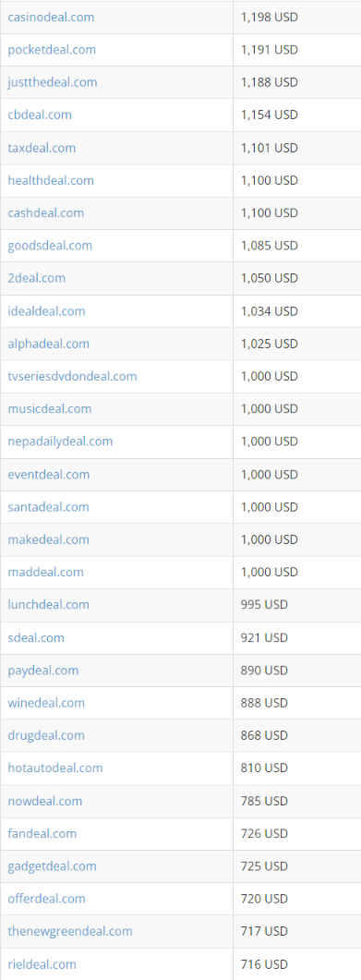Visit the taxdeal.com link
361x980 pixels.
tap(42, 148)
